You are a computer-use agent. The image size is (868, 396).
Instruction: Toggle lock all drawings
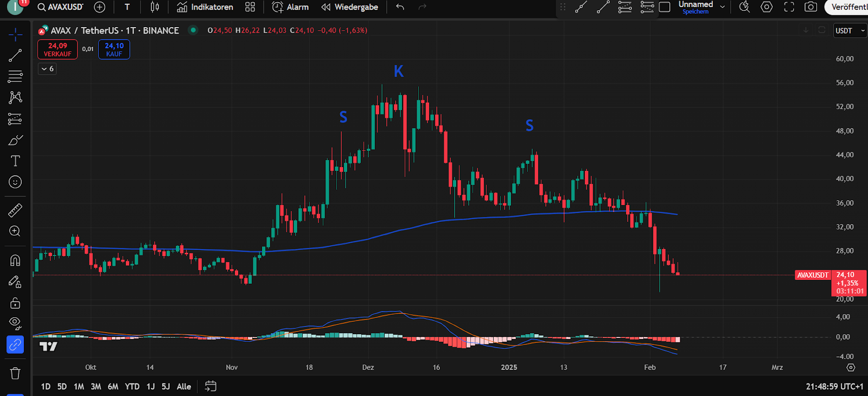tap(15, 303)
